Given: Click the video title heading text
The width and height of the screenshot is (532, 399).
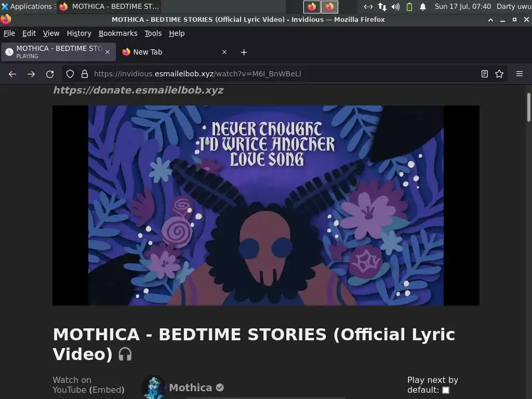Looking at the screenshot, I should tap(254, 344).
